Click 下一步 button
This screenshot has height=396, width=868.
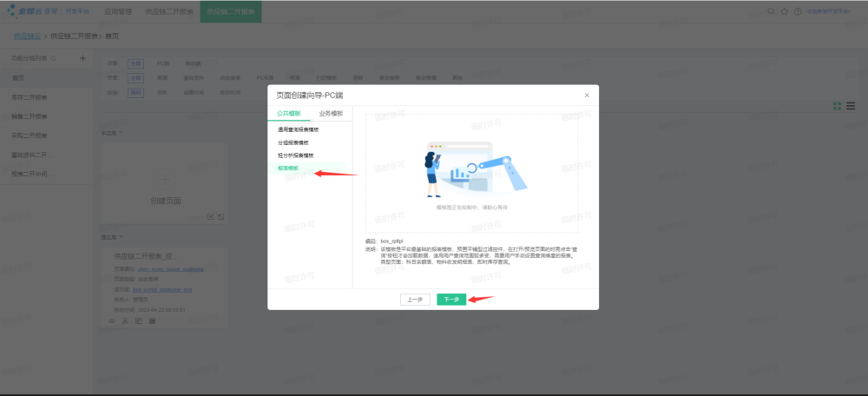tap(451, 299)
